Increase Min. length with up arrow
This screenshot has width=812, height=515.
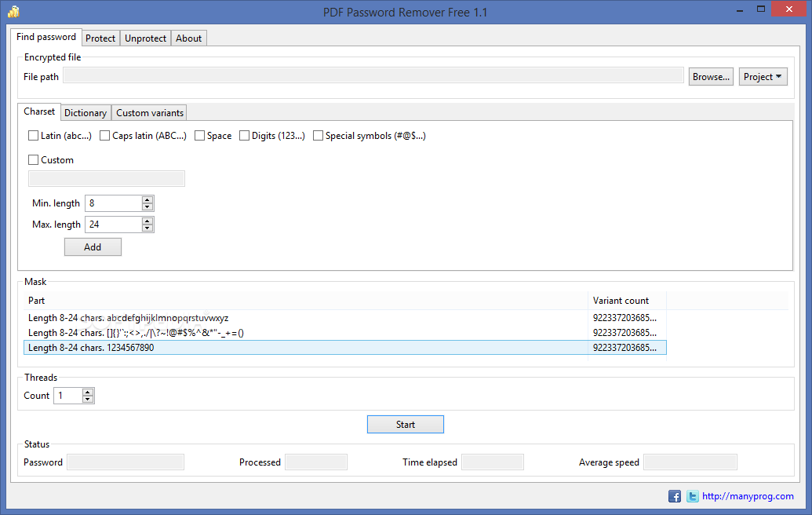pyautogui.click(x=147, y=199)
